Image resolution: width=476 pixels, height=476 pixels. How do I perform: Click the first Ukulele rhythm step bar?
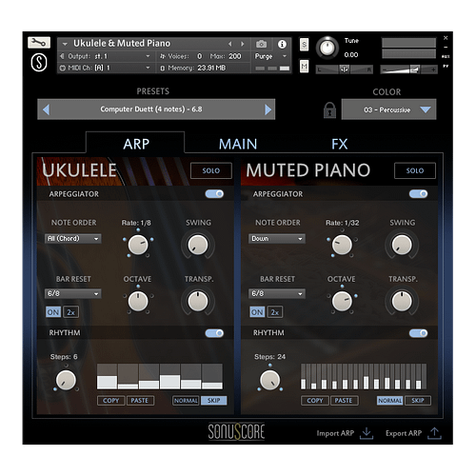pos(107,376)
